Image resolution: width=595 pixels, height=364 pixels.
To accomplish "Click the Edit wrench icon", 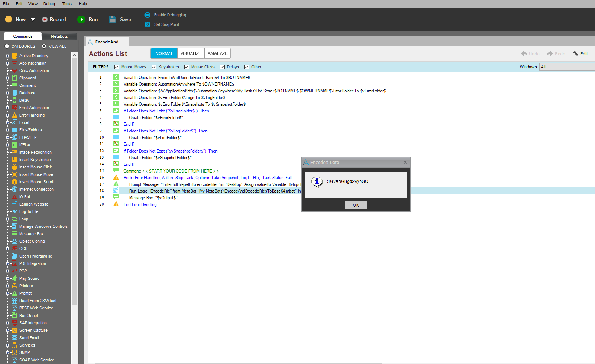I will coord(576,54).
